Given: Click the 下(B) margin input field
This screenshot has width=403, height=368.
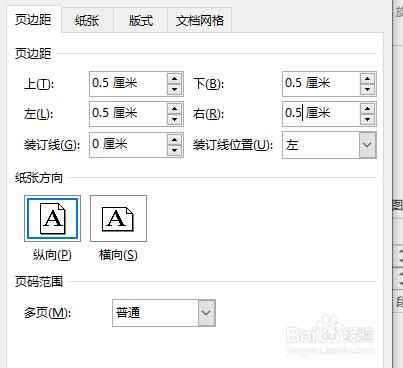Looking at the screenshot, I should pos(321,84).
